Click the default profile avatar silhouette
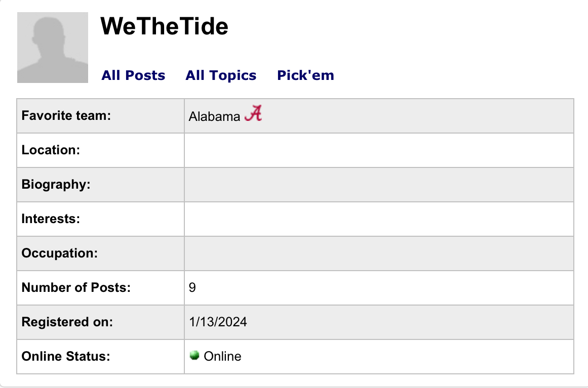 (53, 48)
